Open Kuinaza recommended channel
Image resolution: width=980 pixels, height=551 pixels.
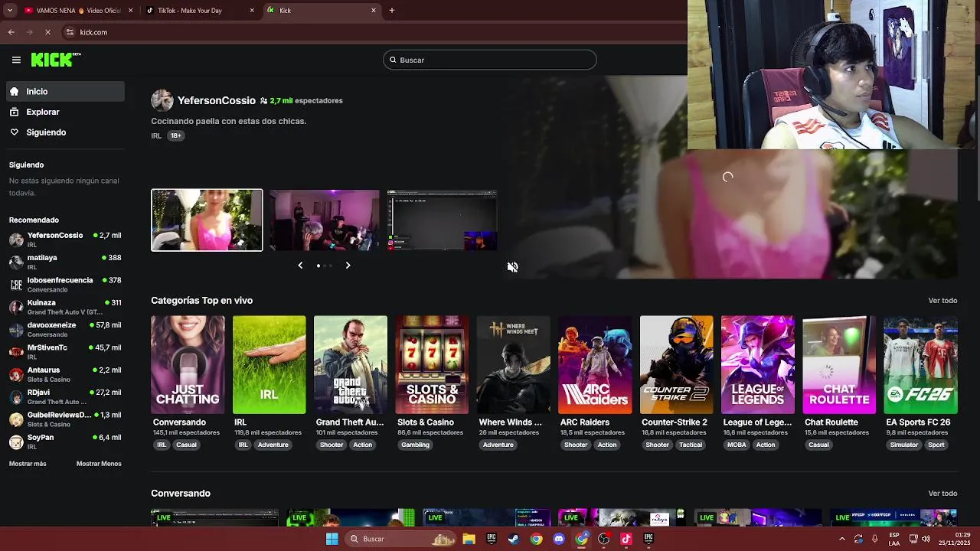coord(65,307)
